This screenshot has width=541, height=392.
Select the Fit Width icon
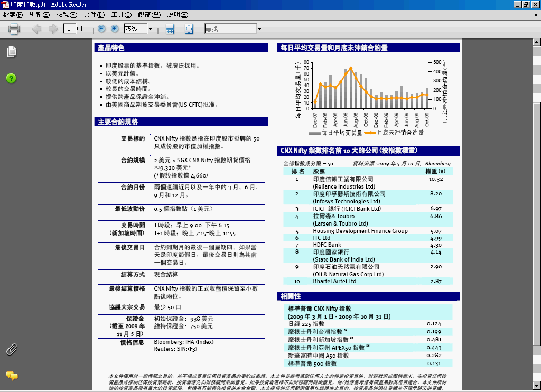tap(170, 29)
